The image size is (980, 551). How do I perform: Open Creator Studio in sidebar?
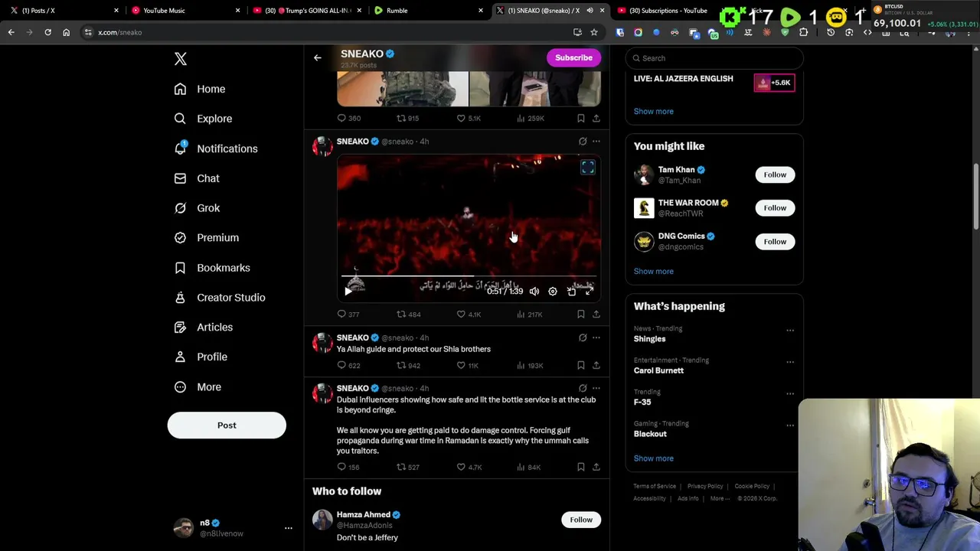click(220, 298)
